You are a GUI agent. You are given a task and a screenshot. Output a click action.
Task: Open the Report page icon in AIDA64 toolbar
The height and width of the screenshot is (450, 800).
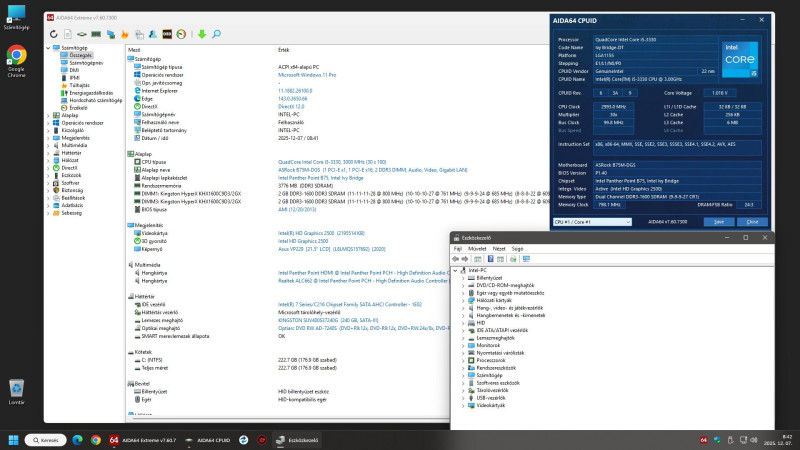click(68, 34)
